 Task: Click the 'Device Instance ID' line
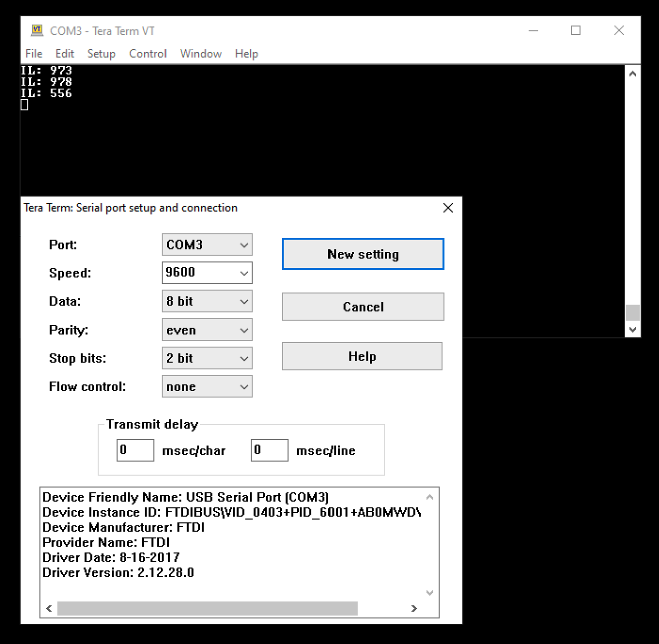click(231, 512)
